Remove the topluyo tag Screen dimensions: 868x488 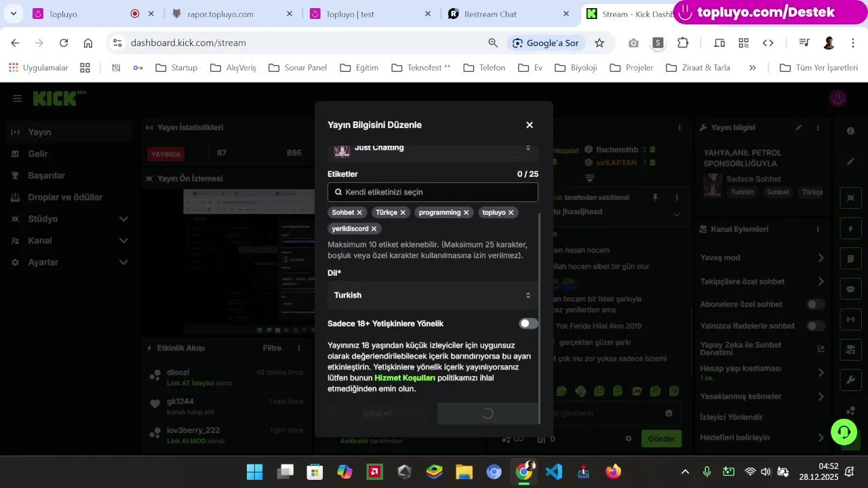[511, 212]
